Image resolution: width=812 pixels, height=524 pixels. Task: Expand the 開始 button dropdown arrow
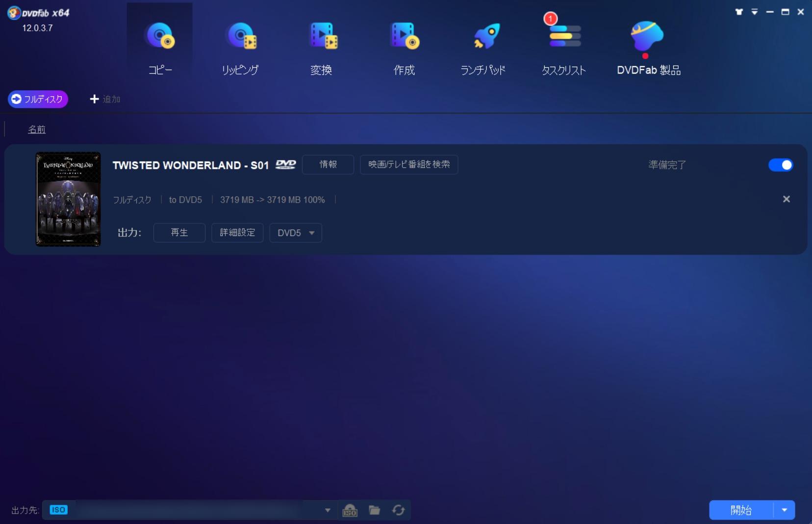pos(785,510)
